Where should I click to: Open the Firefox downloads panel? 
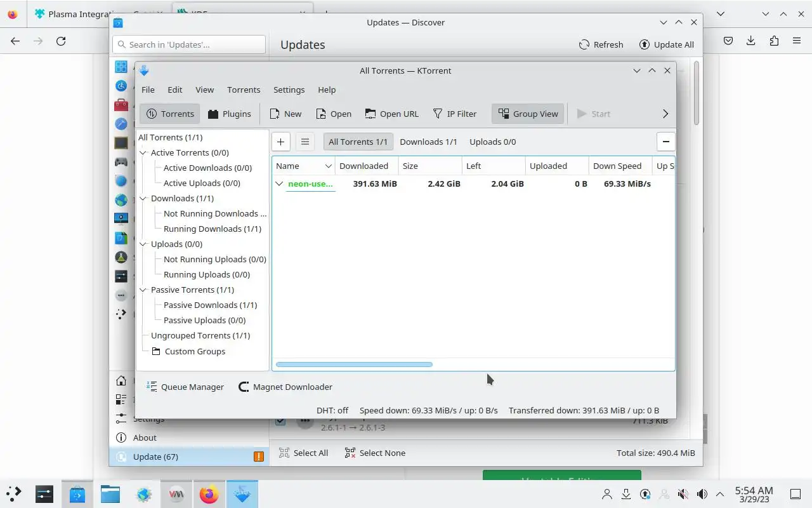[751, 41]
